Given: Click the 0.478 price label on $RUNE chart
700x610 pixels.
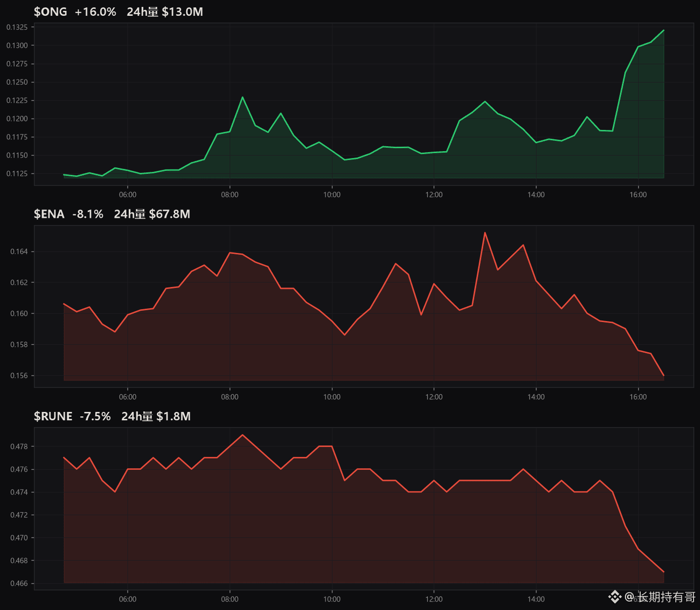Looking at the screenshot, I should click(x=19, y=447).
